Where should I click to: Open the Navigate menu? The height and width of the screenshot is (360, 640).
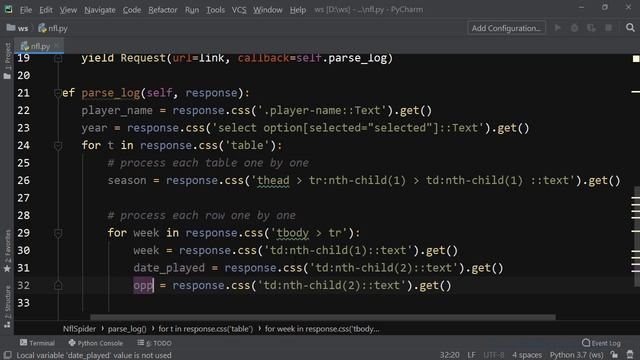pos(100,9)
